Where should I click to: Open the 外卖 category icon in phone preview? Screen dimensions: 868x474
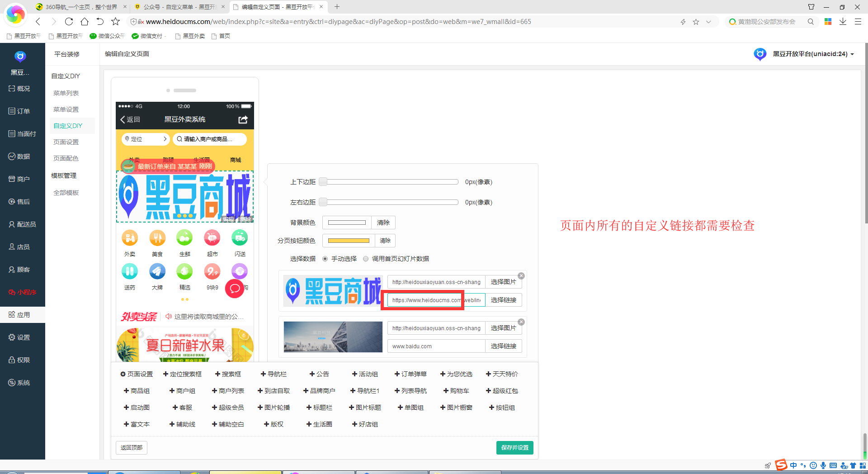[x=130, y=238]
